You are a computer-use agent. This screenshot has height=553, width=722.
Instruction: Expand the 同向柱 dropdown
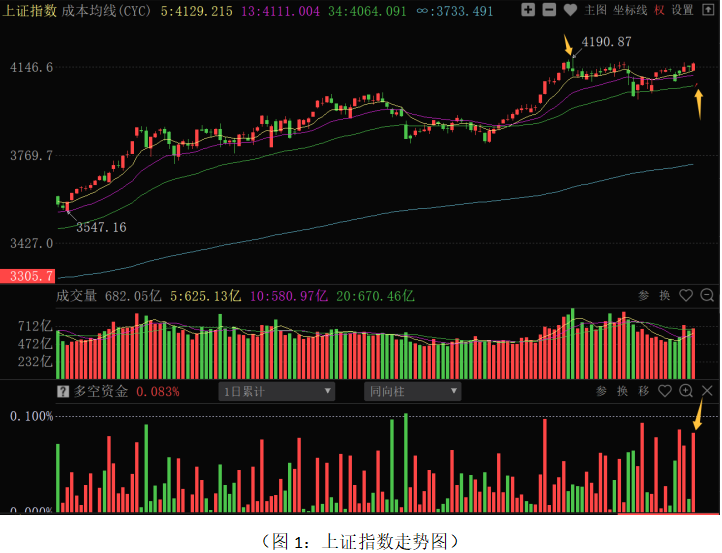pyautogui.click(x=412, y=392)
